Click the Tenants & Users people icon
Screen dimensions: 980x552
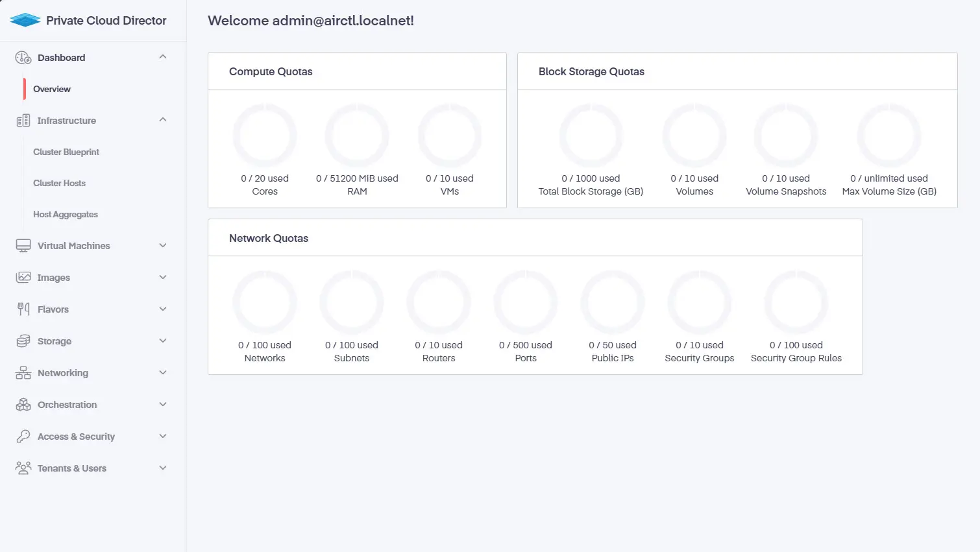point(23,468)
